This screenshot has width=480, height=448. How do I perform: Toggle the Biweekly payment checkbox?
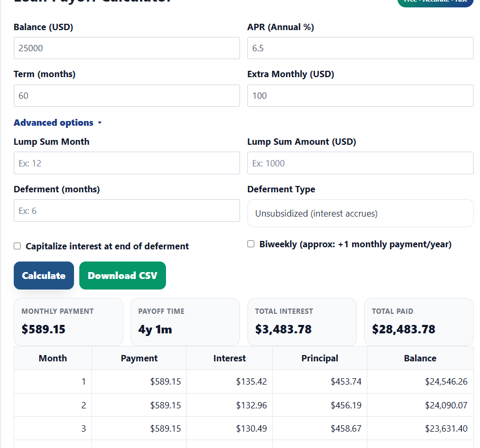[251, 244]
